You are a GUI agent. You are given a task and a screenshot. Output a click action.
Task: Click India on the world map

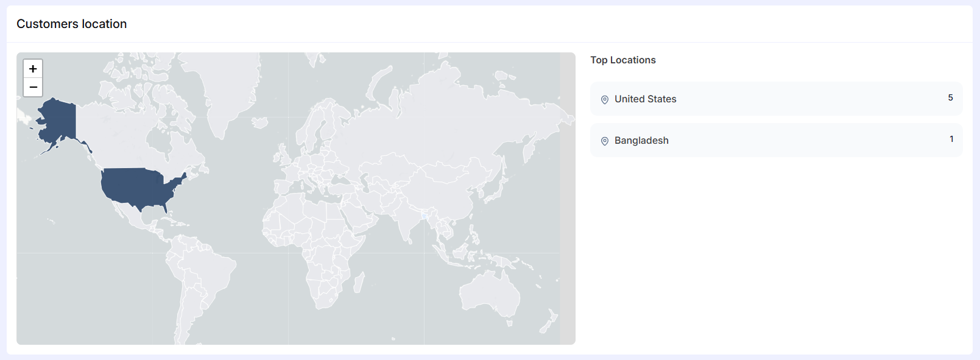(404, 216)
